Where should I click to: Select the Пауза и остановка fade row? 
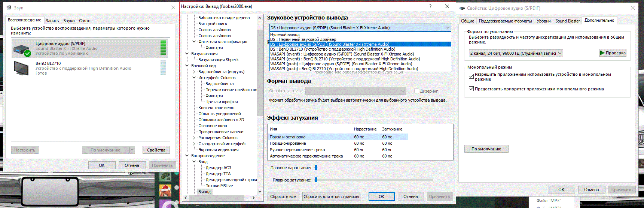(x=338, y=137)
